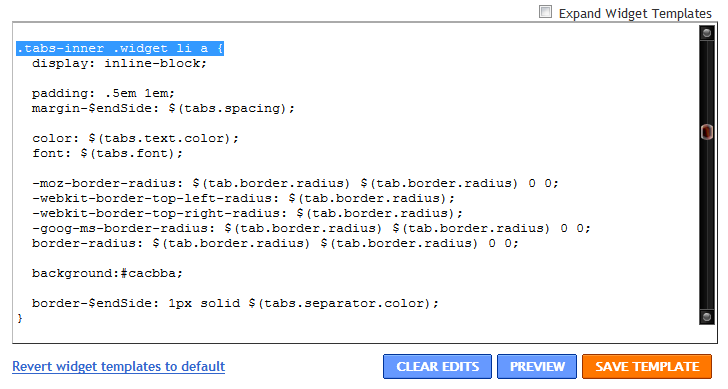Click the red scrollbar thumb handle
This screenshot has width=728, height=389.
pyautogui.click(x=707, y=132)
